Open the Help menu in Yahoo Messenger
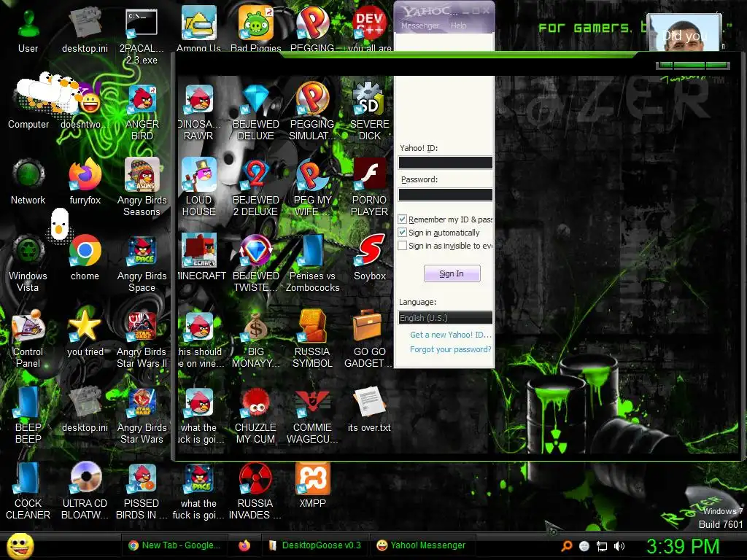The image size is (747, 560). tap(459, 26)
